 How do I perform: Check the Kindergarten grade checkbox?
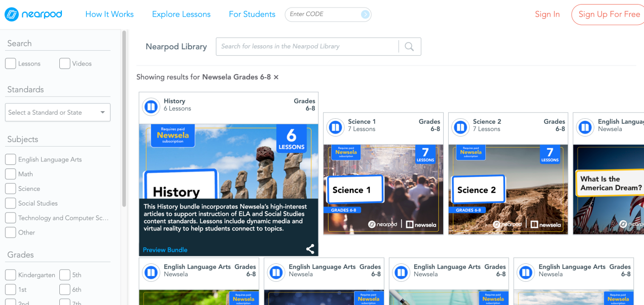tap(10, 275)
